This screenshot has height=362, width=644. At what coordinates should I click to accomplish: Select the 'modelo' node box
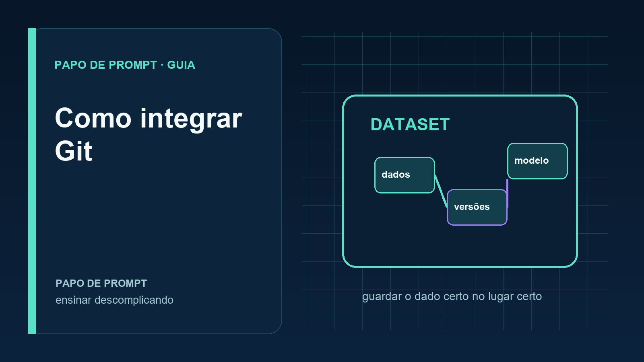pyautogui.click(x=537, y=161)
